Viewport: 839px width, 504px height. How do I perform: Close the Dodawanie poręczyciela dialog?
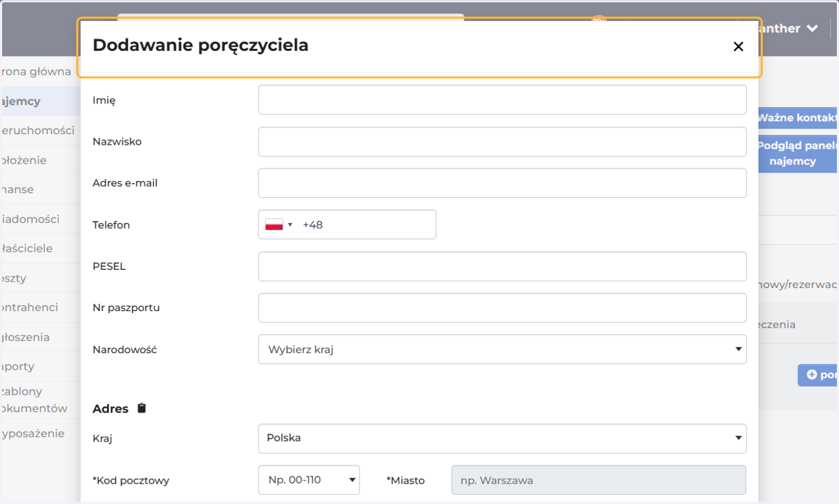(738, 47)
